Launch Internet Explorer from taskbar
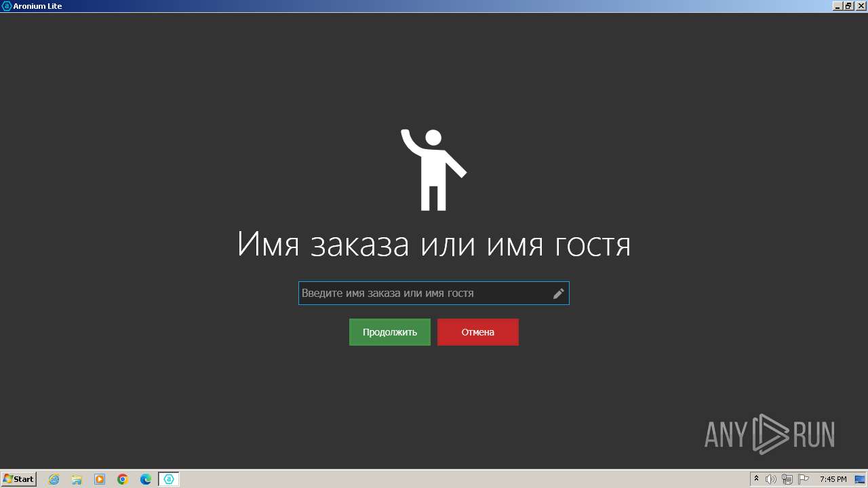 (x=54, y=479)
